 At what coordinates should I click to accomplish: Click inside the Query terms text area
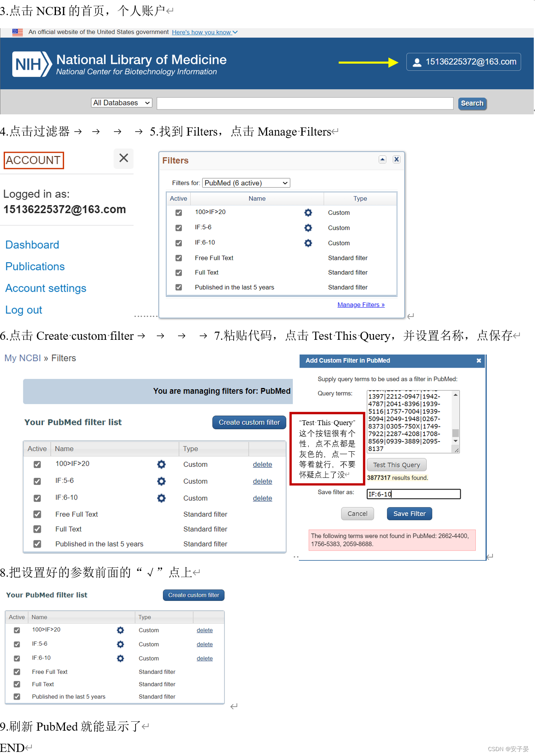409,421
